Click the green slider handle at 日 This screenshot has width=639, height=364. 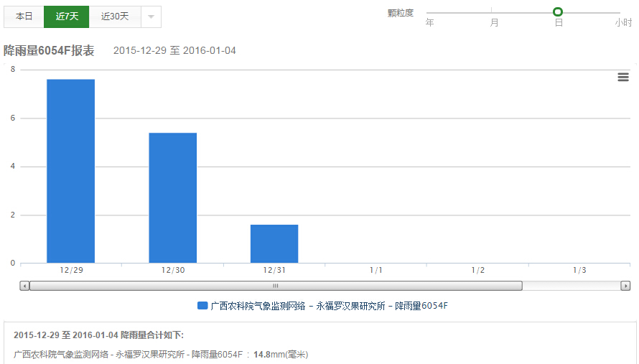point(558,11)
